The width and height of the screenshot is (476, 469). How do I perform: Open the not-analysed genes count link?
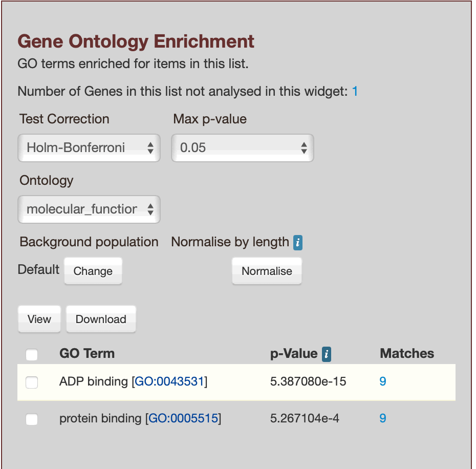pos(355,92)
